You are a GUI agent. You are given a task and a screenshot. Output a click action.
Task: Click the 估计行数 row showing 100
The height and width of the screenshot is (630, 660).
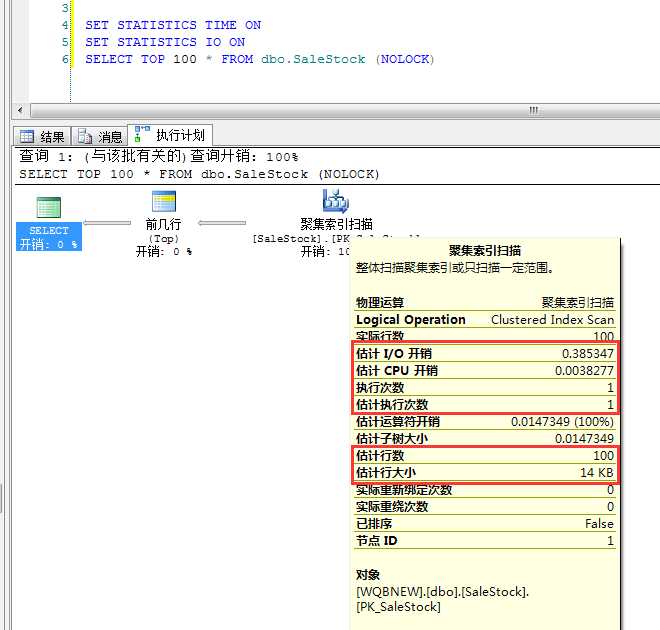click(484, 455)
